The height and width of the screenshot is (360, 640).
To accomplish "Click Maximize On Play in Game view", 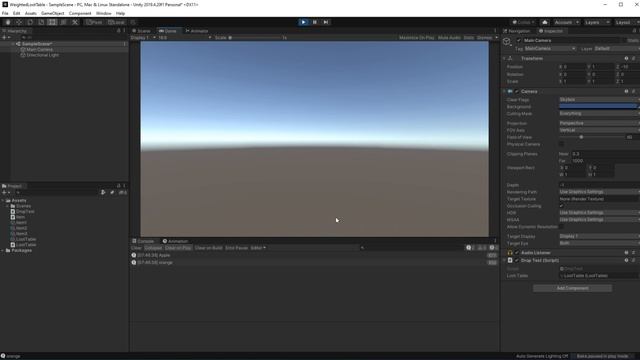I will tap(417, 38).
